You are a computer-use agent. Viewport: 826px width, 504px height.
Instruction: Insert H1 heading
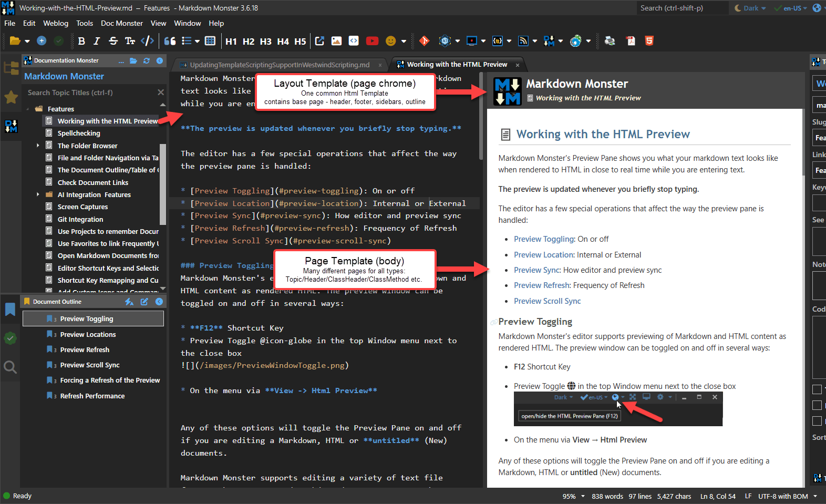tap(231, 41)
